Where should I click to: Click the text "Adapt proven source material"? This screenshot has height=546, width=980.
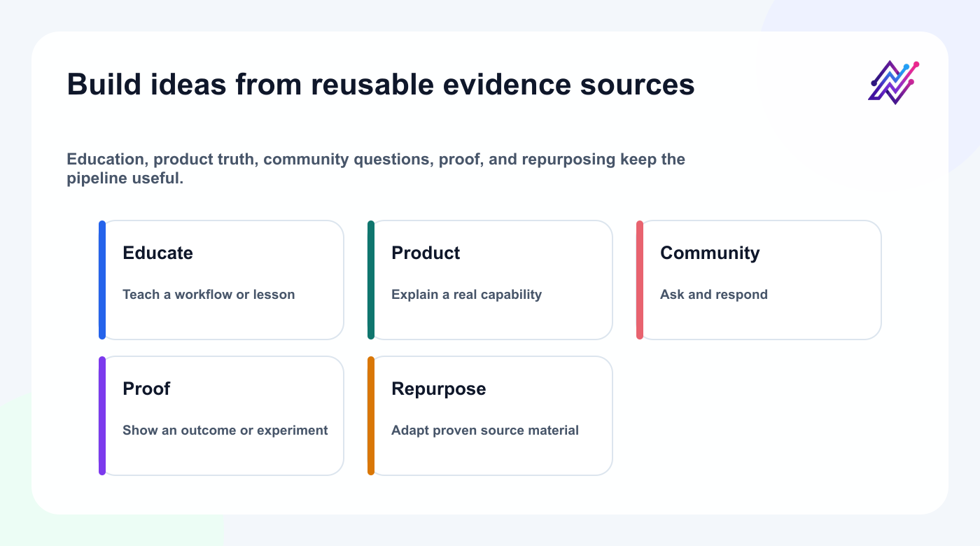[x=485, y=430]
